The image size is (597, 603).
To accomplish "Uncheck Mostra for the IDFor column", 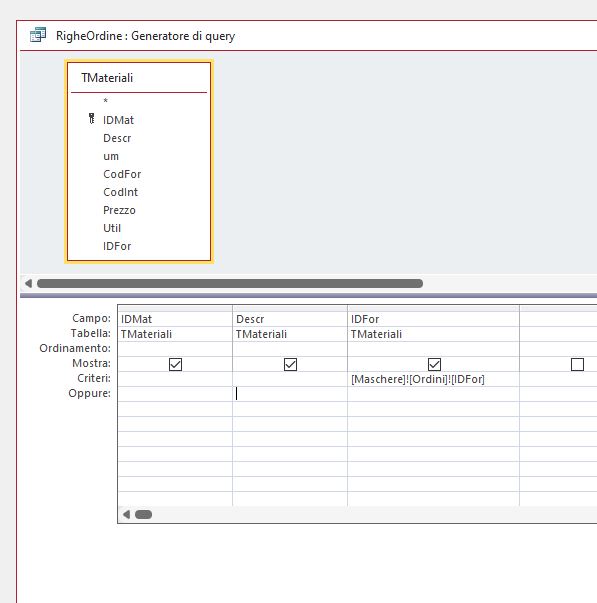I will [434, 364].
